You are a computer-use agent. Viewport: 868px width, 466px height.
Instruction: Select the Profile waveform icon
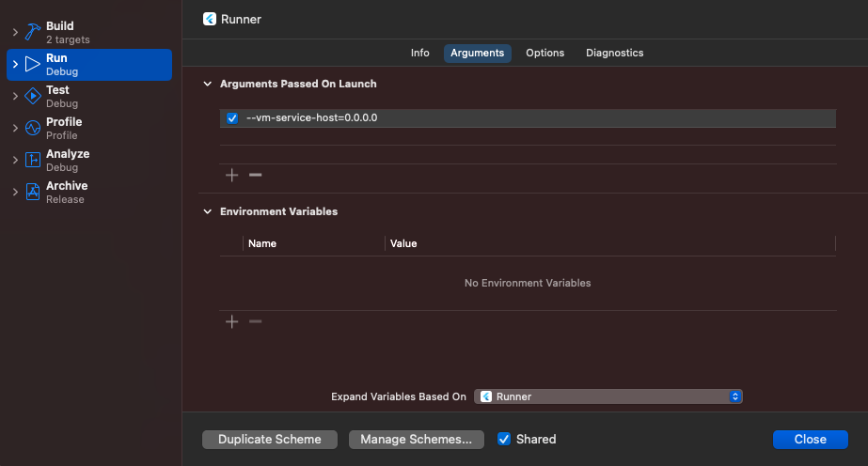32,128
